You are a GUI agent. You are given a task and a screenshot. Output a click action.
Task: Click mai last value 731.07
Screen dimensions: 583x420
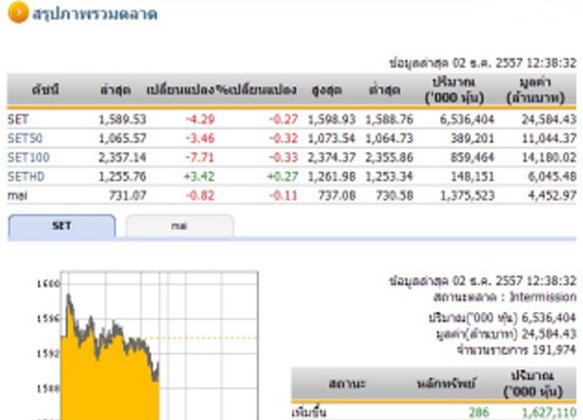coord(128,196)
